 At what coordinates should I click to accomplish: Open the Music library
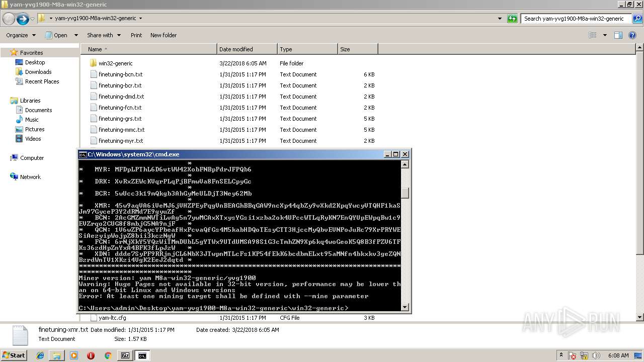tap(32, 120)
